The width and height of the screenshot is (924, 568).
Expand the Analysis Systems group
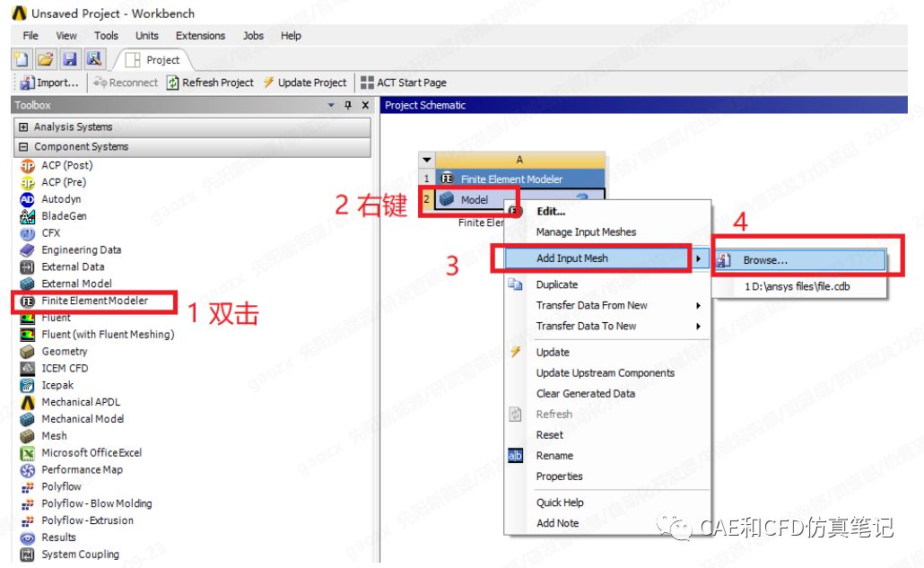pyautogui.click(x=23, y=127)
